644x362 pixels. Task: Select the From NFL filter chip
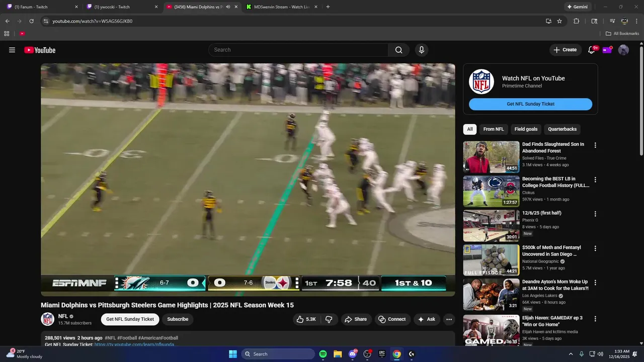494,129
